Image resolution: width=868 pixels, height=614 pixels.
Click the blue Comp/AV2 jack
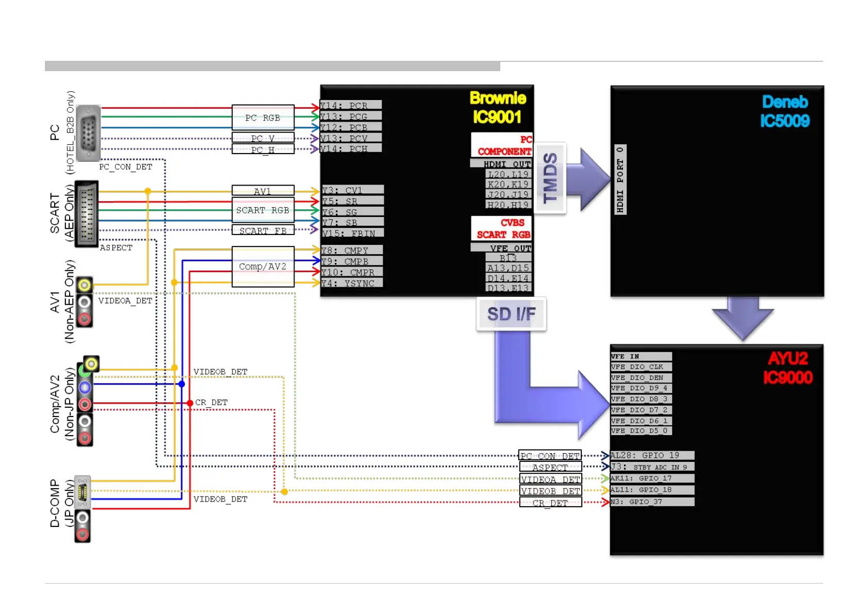pos(85,387)
